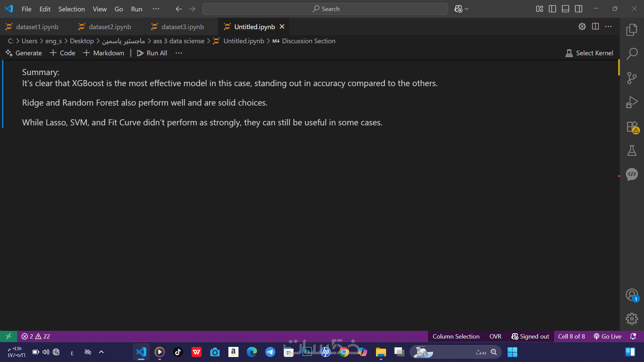Open the Selection menu

point(71,9)
